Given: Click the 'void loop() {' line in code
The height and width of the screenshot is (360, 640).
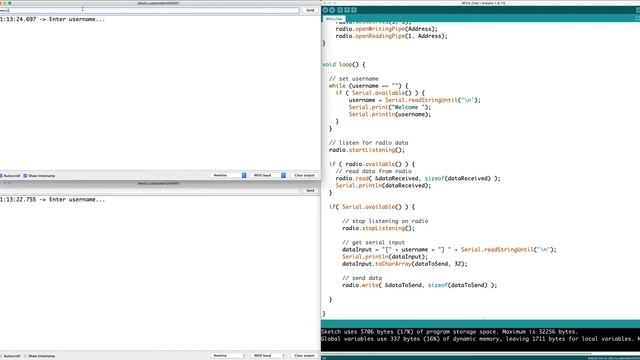Looking at the screenshot, I should [344, 64].
